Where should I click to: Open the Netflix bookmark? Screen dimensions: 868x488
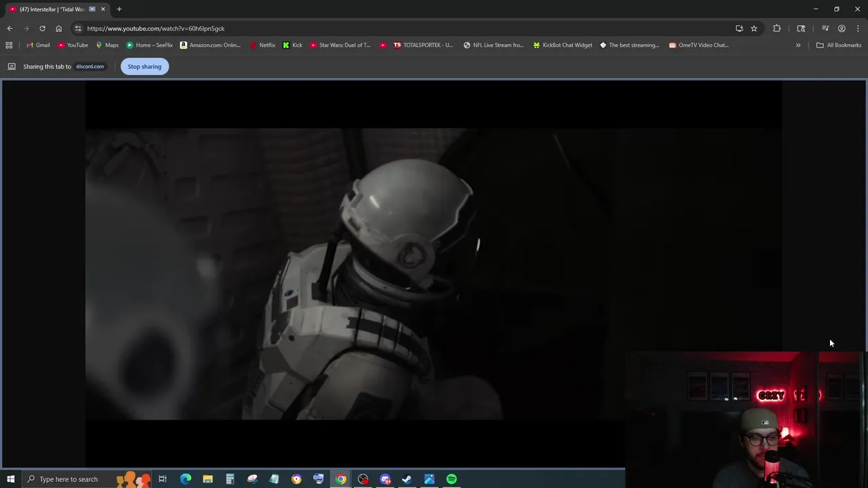click(x=262, y=45)
